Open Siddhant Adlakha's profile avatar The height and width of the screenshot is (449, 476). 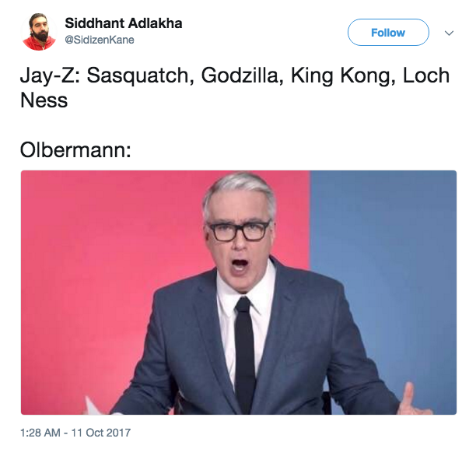coord(39,32)
